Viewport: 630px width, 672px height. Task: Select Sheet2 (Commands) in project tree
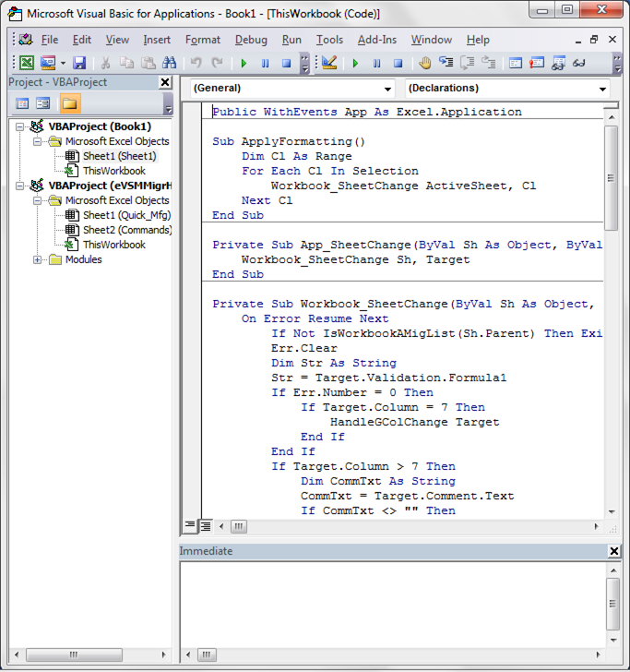click(x=126, y=230)
